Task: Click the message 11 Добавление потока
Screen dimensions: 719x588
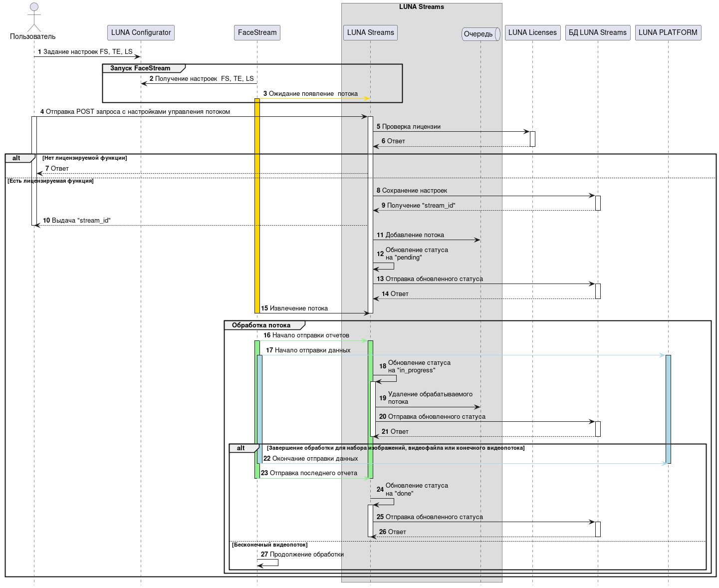Action: (x=410, y=235)
